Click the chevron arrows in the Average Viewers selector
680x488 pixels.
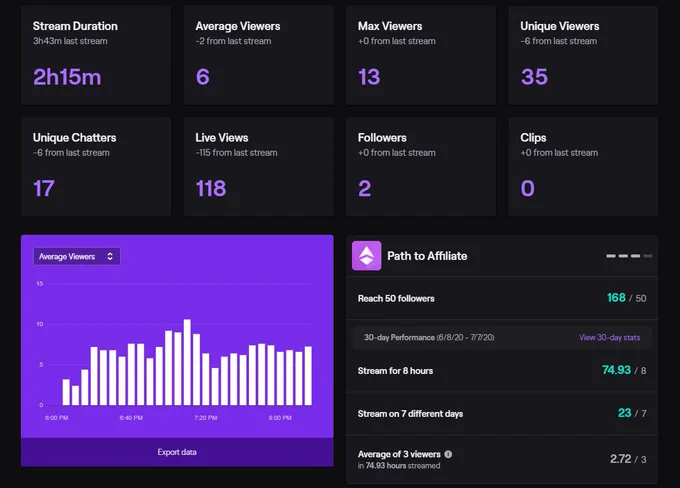coord(110,256)
